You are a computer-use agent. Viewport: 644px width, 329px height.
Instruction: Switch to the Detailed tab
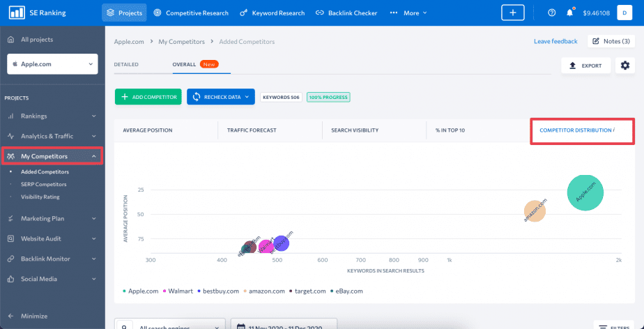click(126, 65)
